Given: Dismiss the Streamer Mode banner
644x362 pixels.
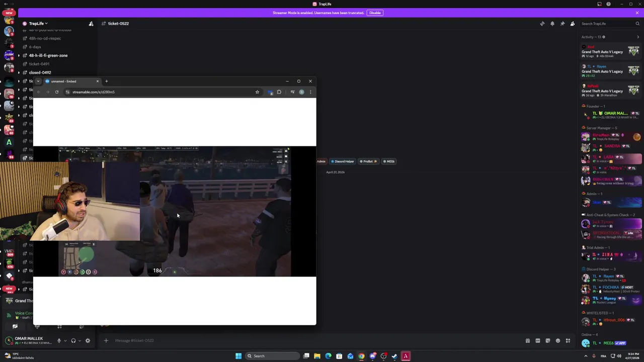Looking at the screenshot, I should tap(637, 13).
